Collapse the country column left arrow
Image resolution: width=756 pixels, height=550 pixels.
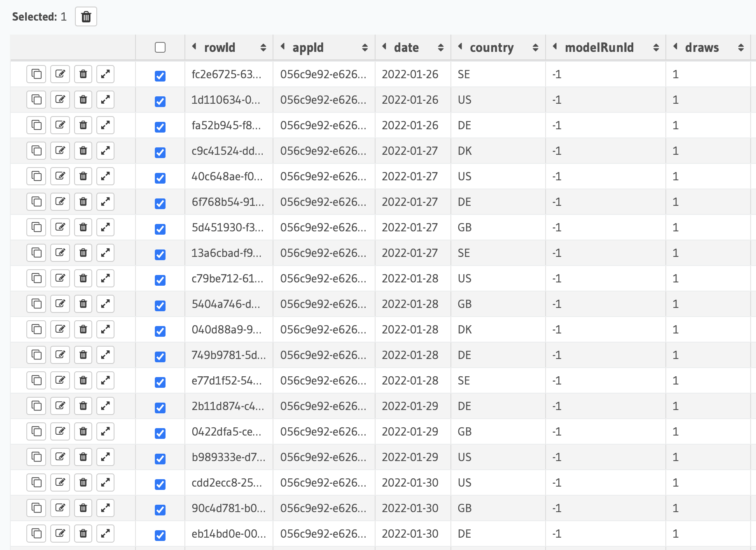point(460,47)
